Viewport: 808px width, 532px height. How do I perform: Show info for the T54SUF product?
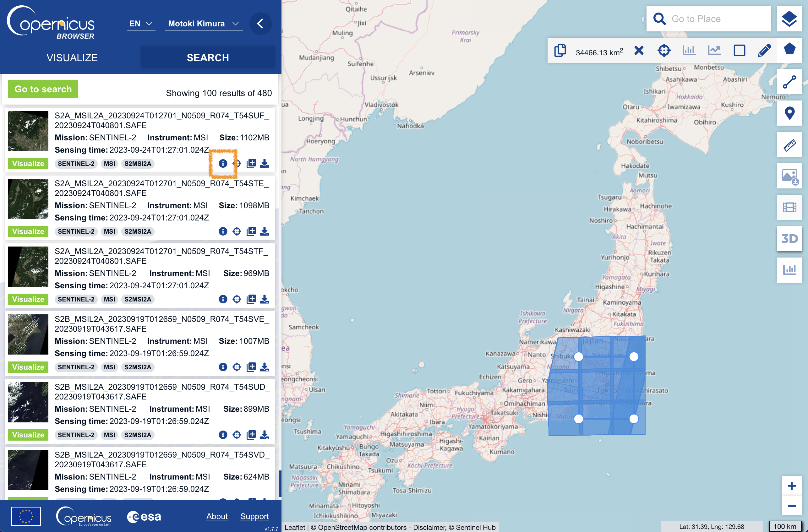point(223,164)
